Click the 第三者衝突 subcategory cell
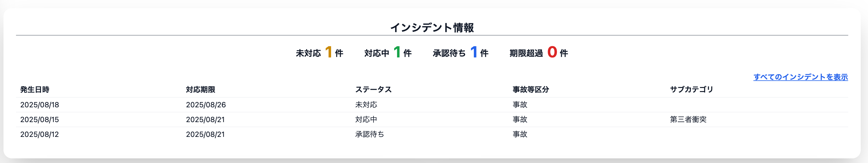Screen dimensions: 868x163 click(688, 120)
